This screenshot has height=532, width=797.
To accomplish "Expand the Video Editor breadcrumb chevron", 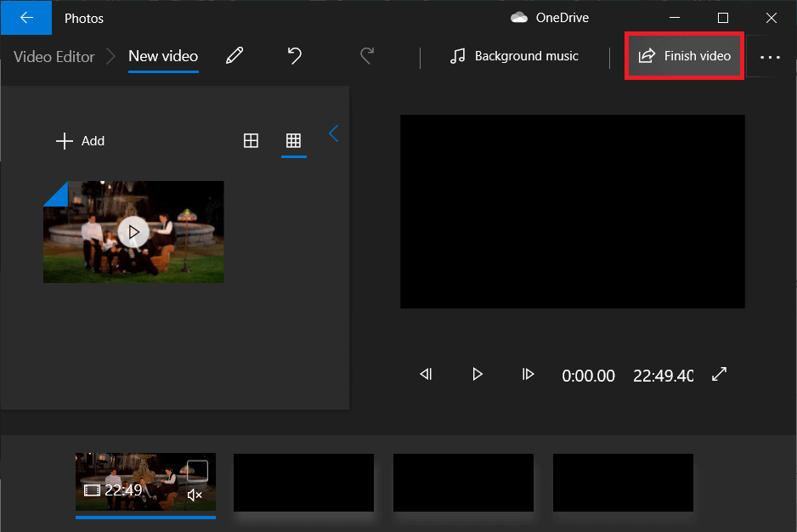I will click(110, 56).
